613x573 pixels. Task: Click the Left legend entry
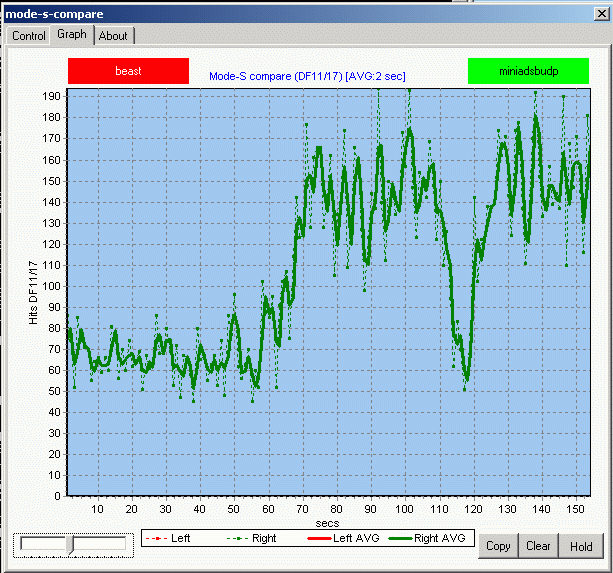click(168, 538)
